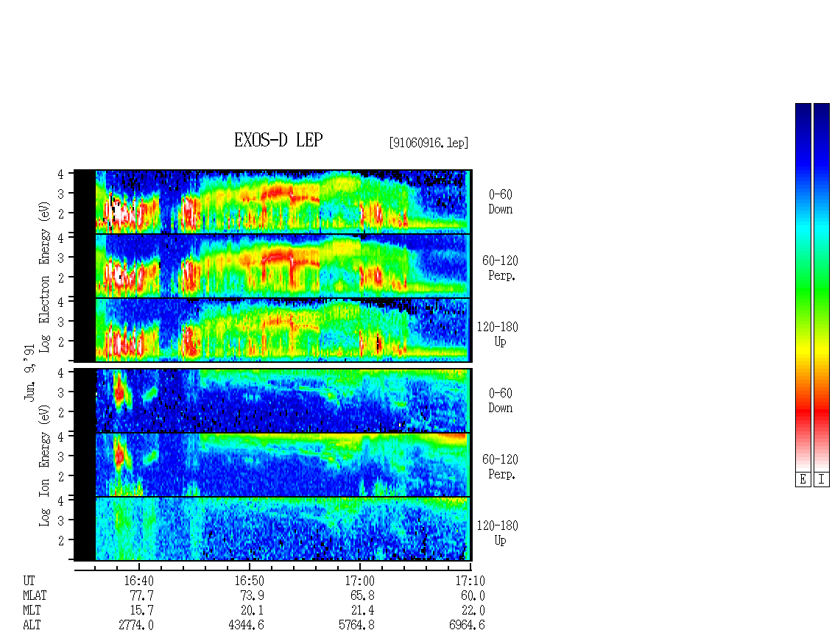Select the electron 60-120 Perp. spectrogram panel

coord(272,266)
